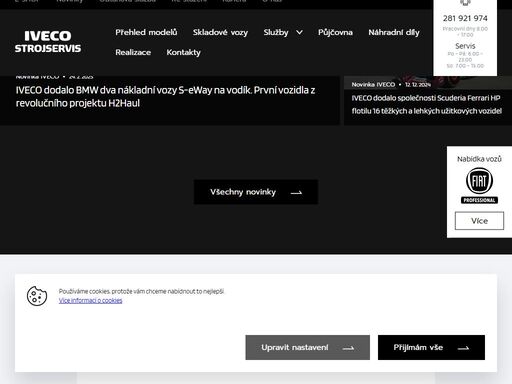Viewport: 512px width, 384px height.
Task: Open the Kontakty page
Action: tap(184, 52)
